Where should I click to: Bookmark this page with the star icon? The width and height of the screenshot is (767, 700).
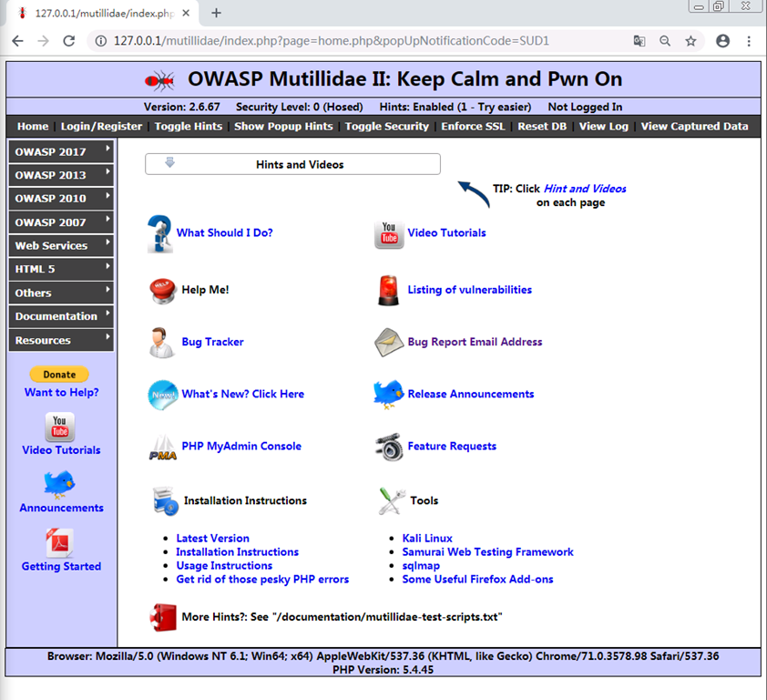(x=690, y=41)
